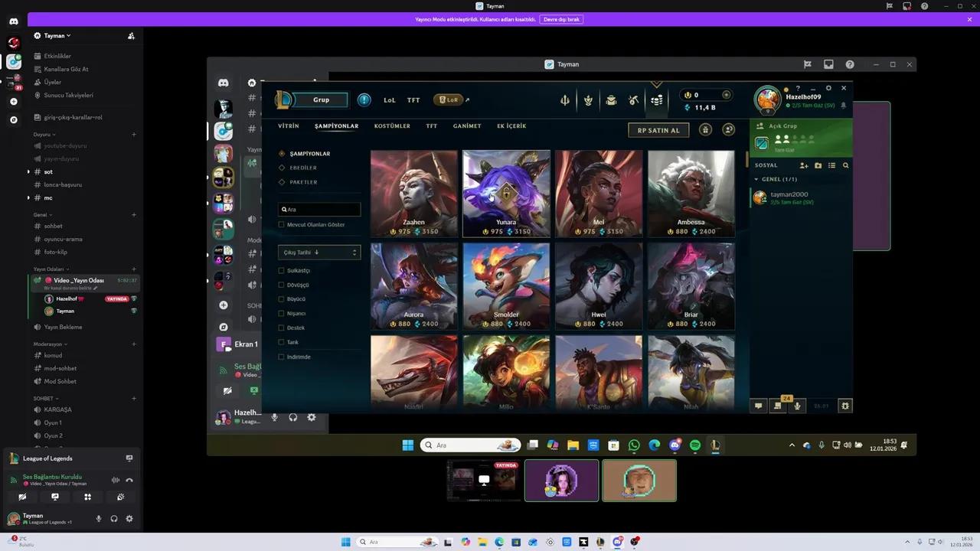Enable the Mevcut Olanları Göster checkbox
This screenshot has height=551, width=980.
(x=282, y=224)
